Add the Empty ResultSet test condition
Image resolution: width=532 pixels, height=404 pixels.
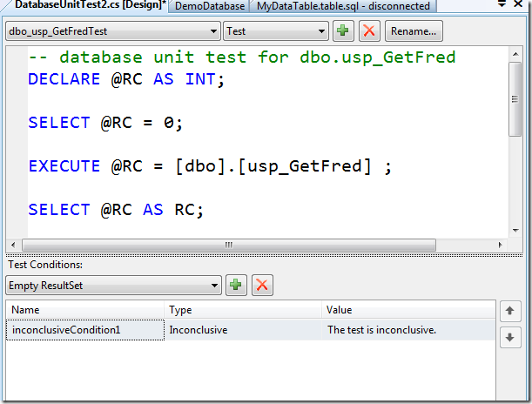[x=236, y=285]
